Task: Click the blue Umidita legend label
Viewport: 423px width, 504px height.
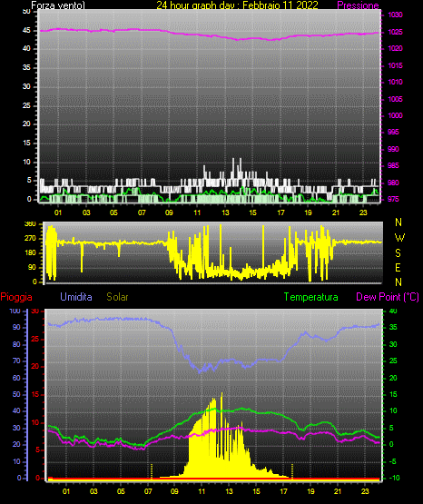Action: tap(76, 297)
